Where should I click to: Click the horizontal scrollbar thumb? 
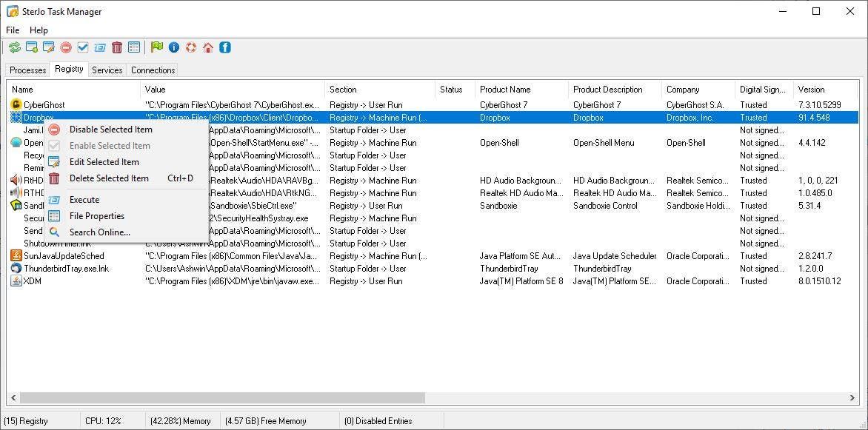point(221,398)
